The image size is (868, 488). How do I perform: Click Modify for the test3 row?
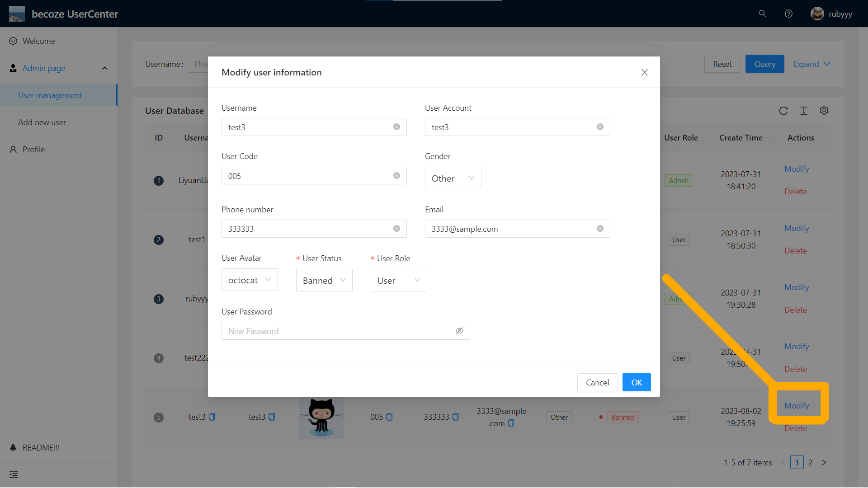(x=797, y=405)
